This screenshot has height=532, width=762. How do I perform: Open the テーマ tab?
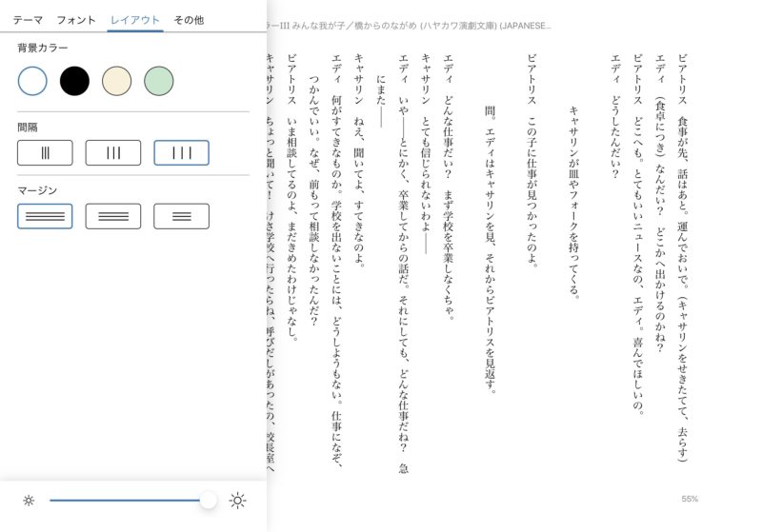point(28,20)
